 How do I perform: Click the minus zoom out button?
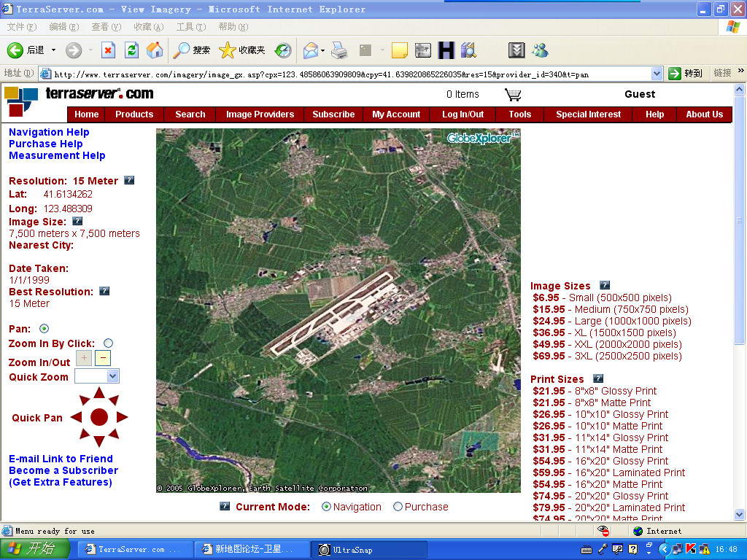click(103, 358)
